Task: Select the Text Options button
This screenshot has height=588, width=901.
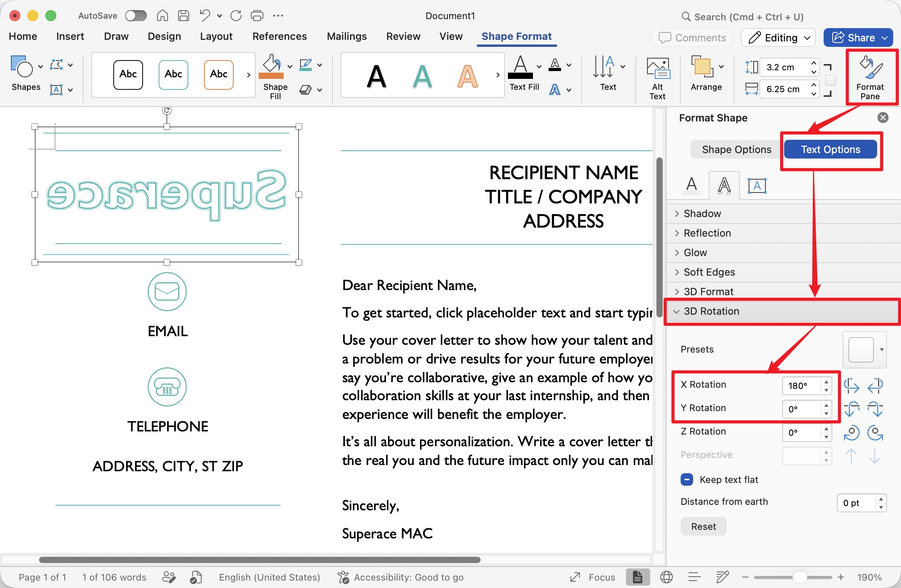Action: click(831, 150)
